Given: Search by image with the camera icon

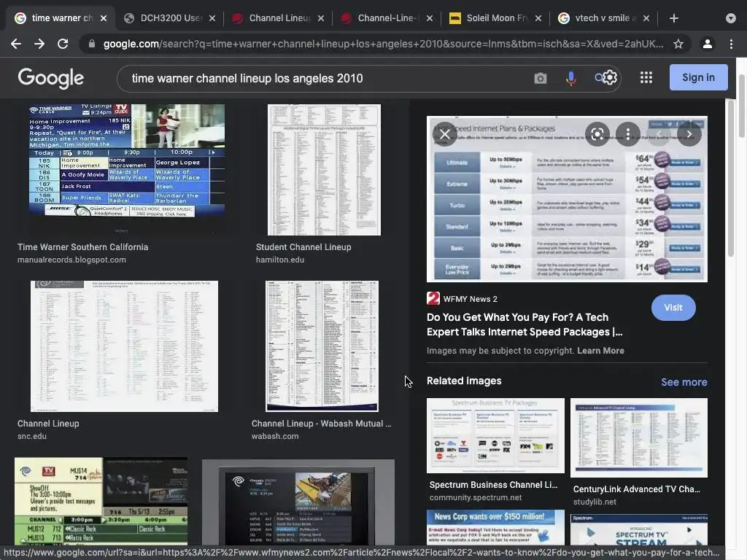Looking at the screenshot, I should pyautogui.click(x=541, y=77).
